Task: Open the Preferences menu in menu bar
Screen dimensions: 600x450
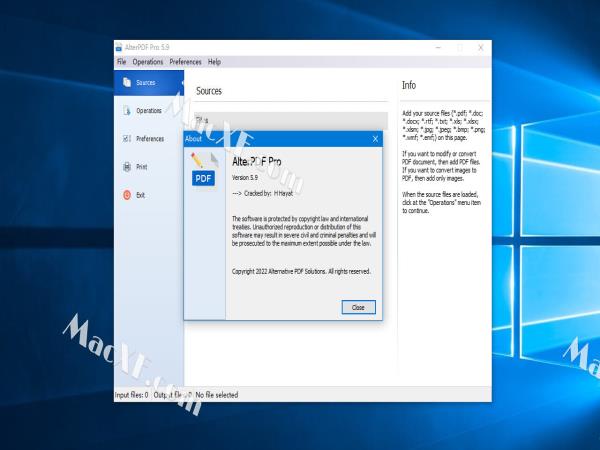Action: pos(185,62)
